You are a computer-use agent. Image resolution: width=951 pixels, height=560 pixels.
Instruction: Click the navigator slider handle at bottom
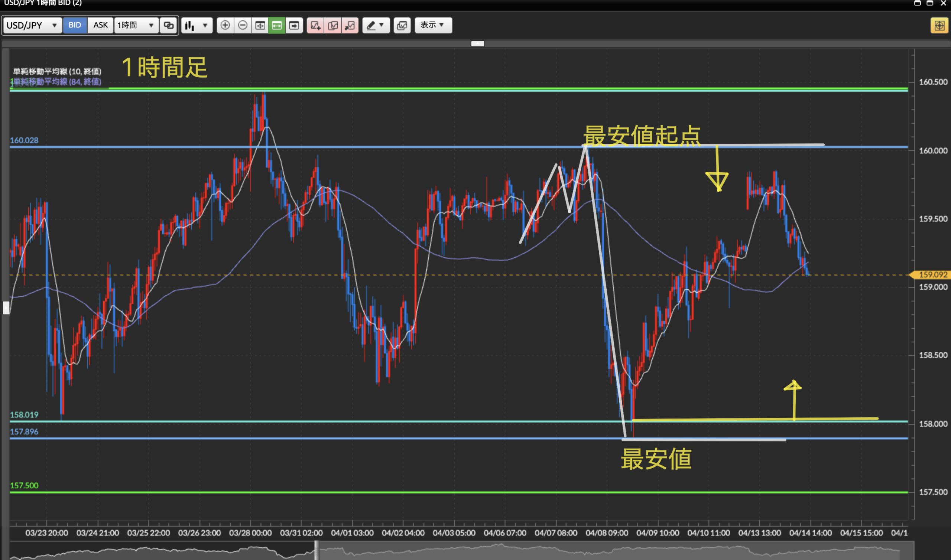pyautogui.click(x=316, y=550)
